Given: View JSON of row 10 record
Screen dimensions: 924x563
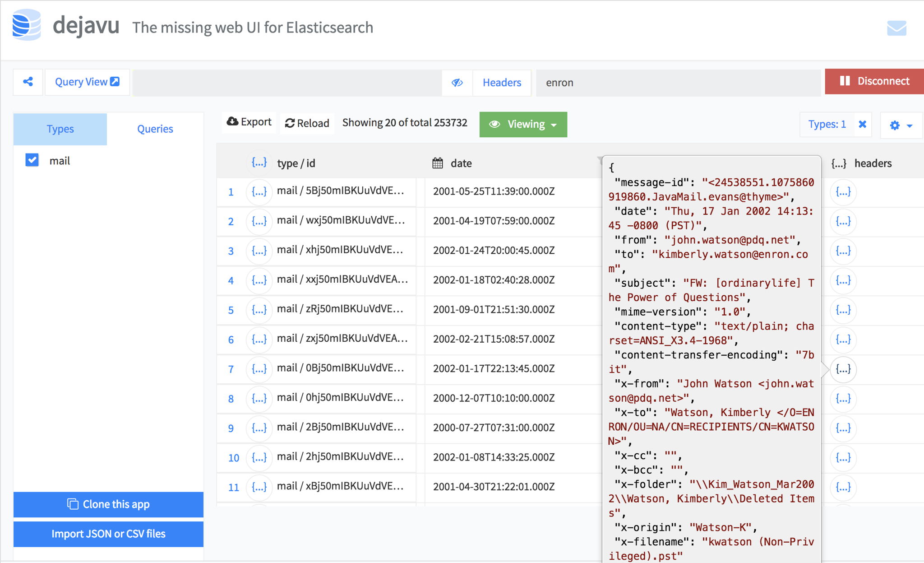Looking at the screenshot, I should 259,458.
